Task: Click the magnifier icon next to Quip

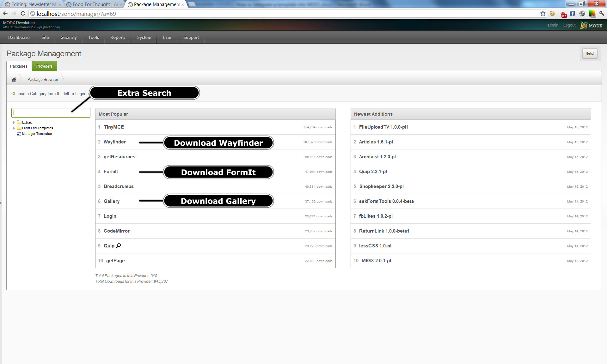Action: click(119, 246)
